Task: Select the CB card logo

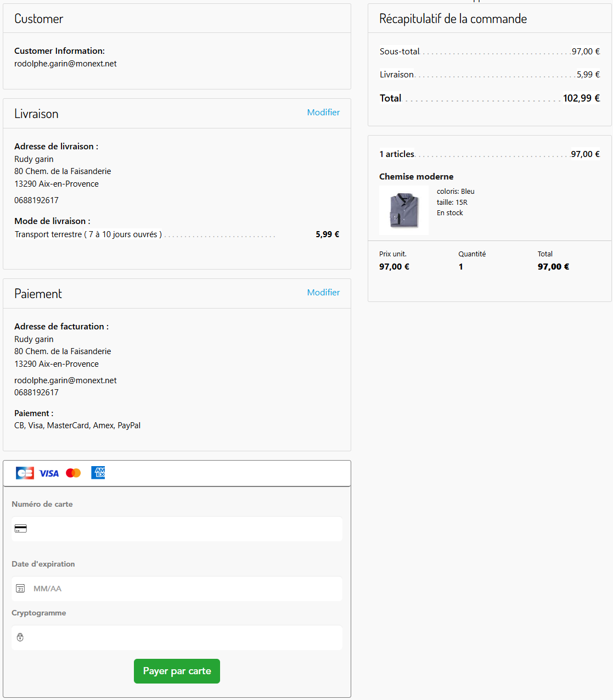Action: pyautogui.click(x=25, y=473)
